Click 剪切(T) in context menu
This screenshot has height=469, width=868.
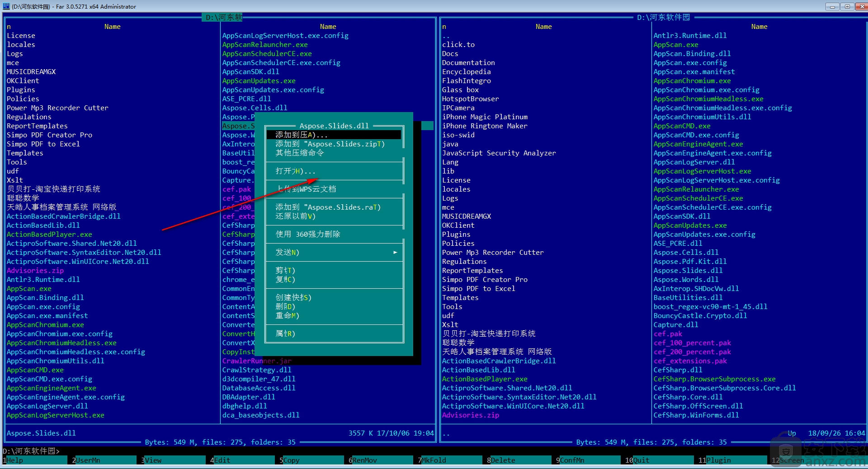(334, 270)
